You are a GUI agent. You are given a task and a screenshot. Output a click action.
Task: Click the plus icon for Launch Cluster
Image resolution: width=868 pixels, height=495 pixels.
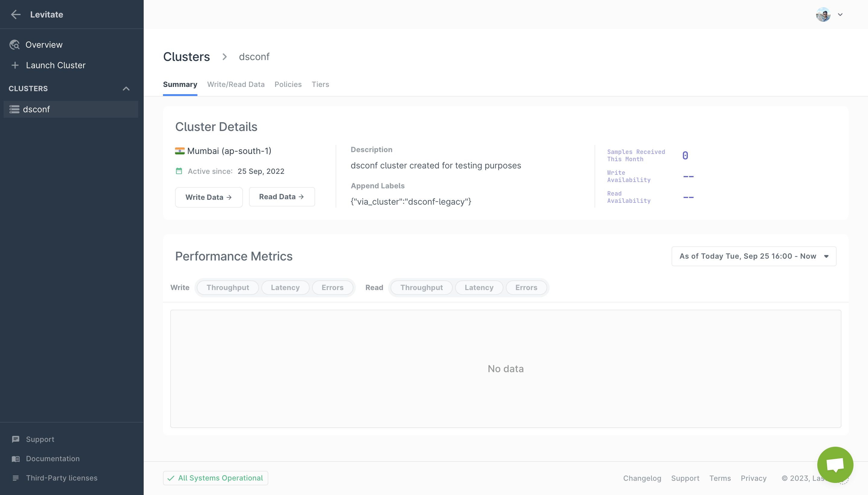15,65
